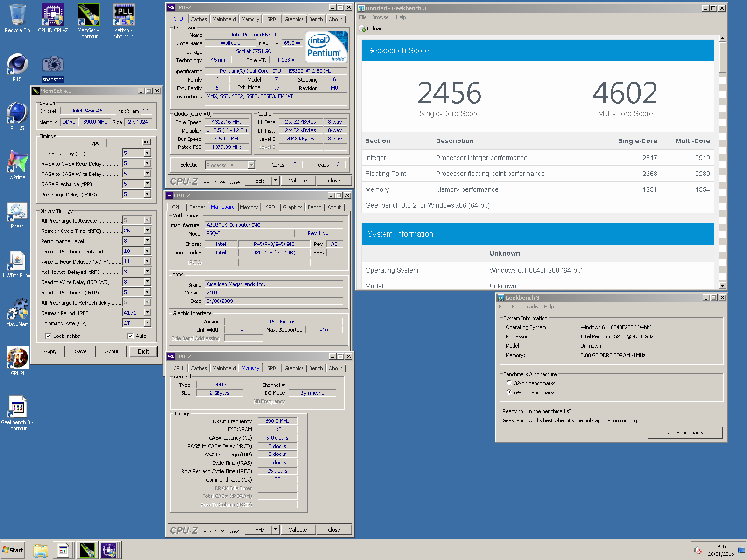Select 64-bit benchmarks radio button
Image resolution: width=747 pixels, height=560 pixels.
(x=509, y=392)
